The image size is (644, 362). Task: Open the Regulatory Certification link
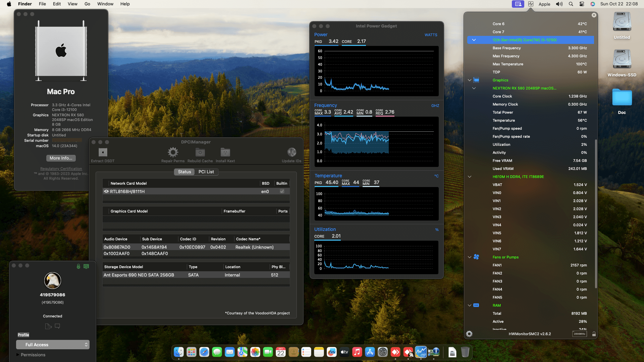point(61,169)
